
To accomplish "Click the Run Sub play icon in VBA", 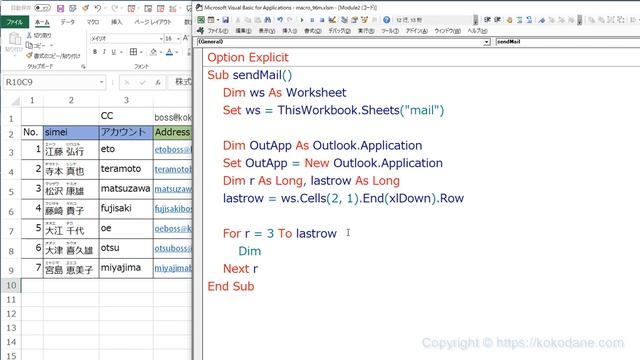I will [x=302, y=20].
